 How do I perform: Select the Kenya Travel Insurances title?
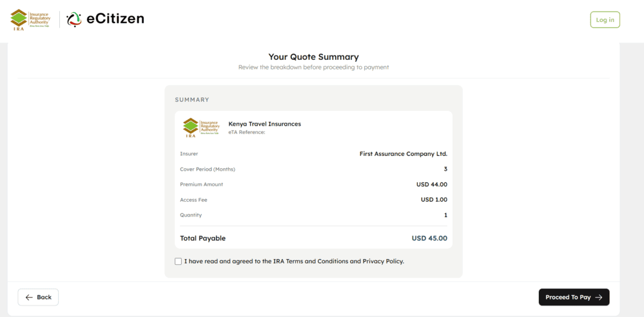(264, 124)
